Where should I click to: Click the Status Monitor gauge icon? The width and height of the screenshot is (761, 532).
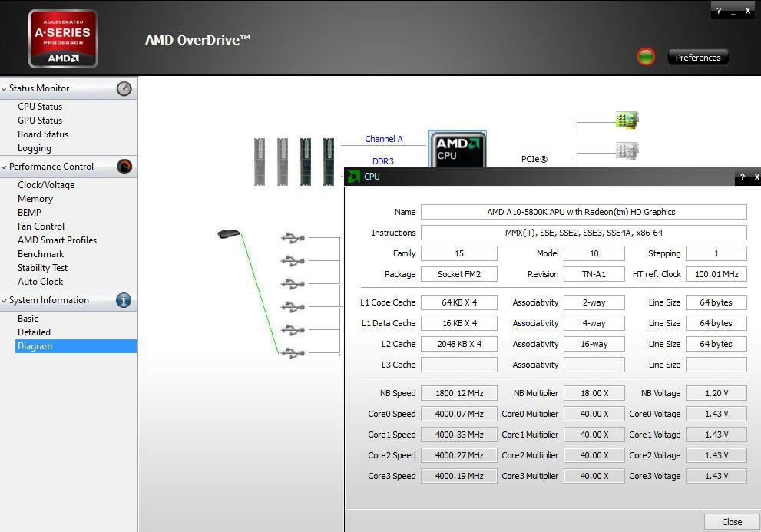(x=124, y=88)
